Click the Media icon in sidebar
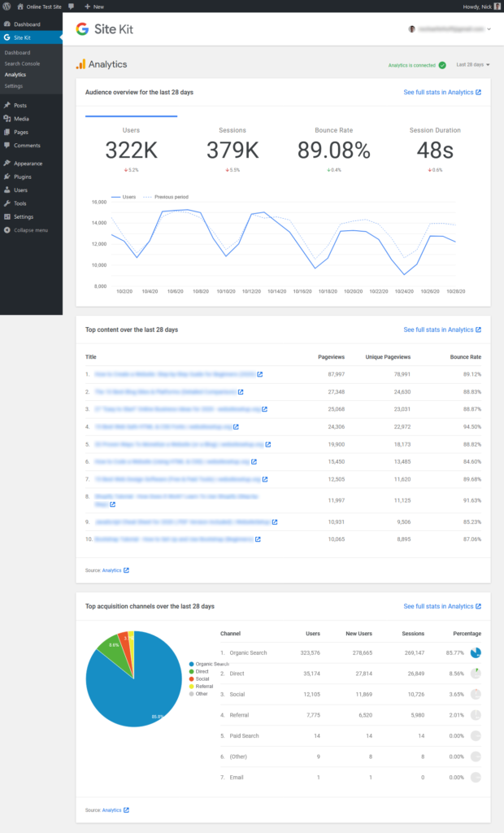 pyautogui.click(x=7, y=119)
